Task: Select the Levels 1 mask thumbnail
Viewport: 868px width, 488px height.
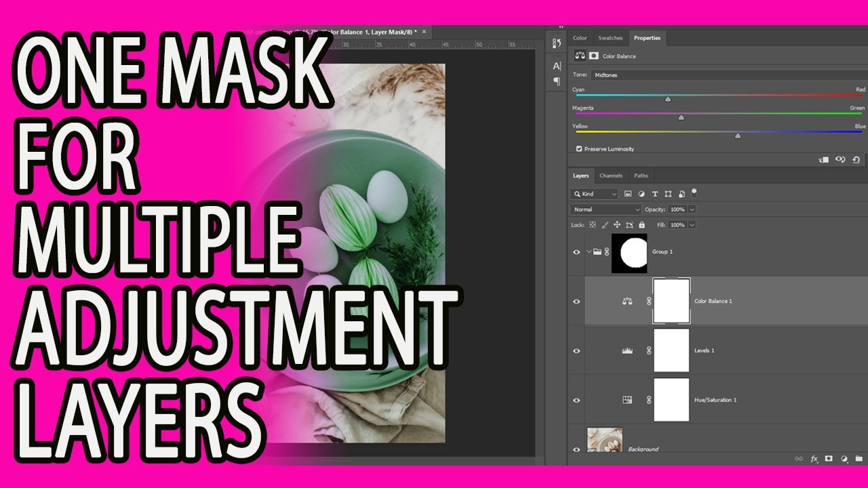Action: [x=671, y=350]
